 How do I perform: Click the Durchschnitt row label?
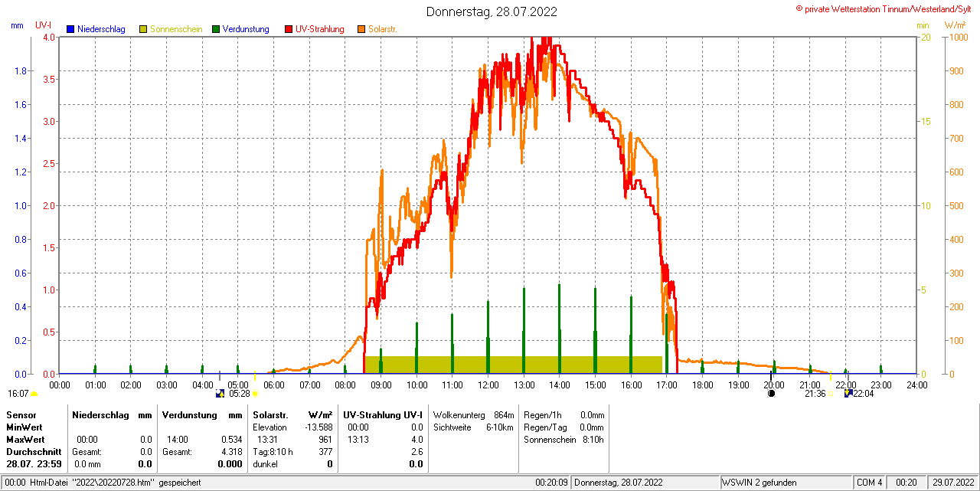[34, 451]
